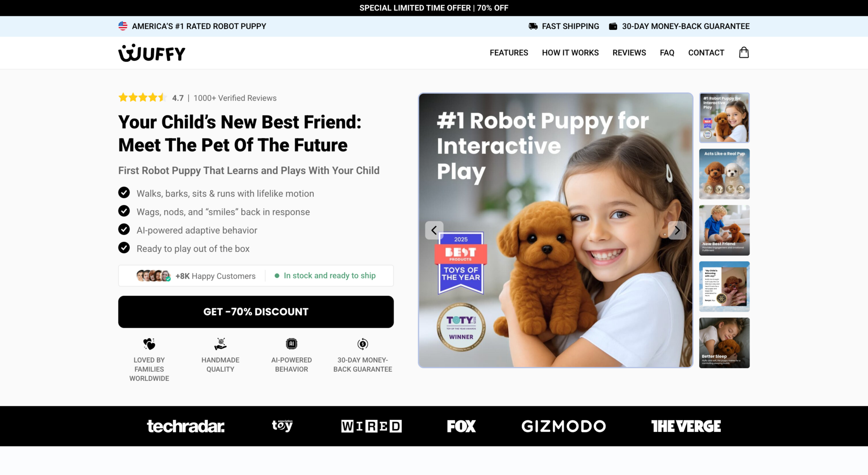This screenshot has height=475, width=868.
Task: Go to next image with right chevron
Action: pyautogui.click(x=677, y=231)
